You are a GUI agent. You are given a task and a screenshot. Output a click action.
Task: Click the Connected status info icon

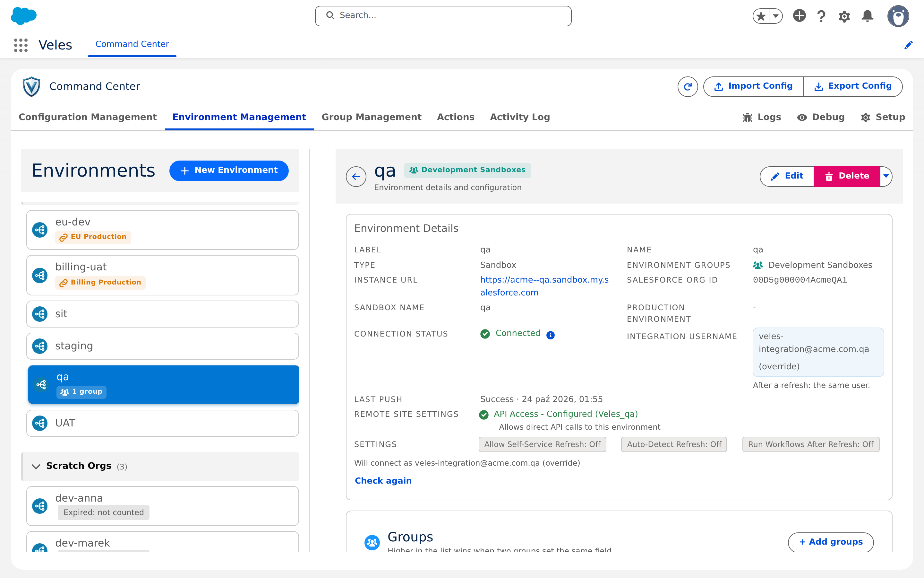550,335
